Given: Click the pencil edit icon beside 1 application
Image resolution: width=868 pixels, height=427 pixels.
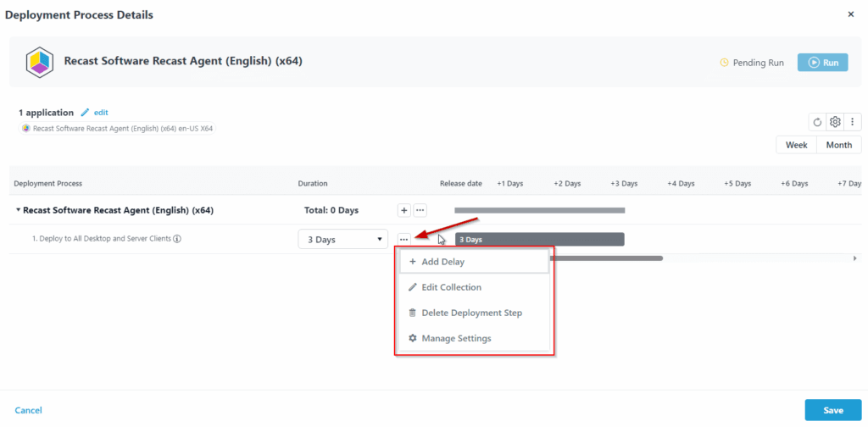Looking at the screenshot, I should (85, 113).
